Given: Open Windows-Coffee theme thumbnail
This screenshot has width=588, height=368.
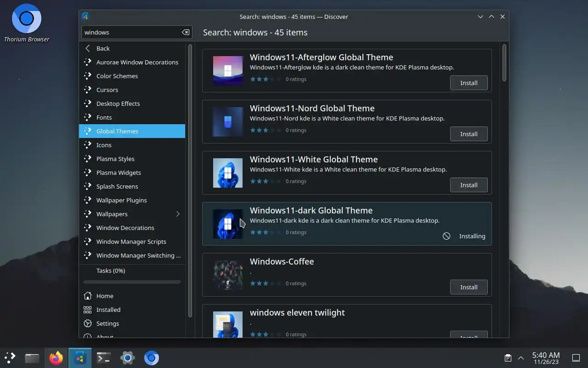Looking at the screenshot, I should pyautogui.click(x=228, y=275).
